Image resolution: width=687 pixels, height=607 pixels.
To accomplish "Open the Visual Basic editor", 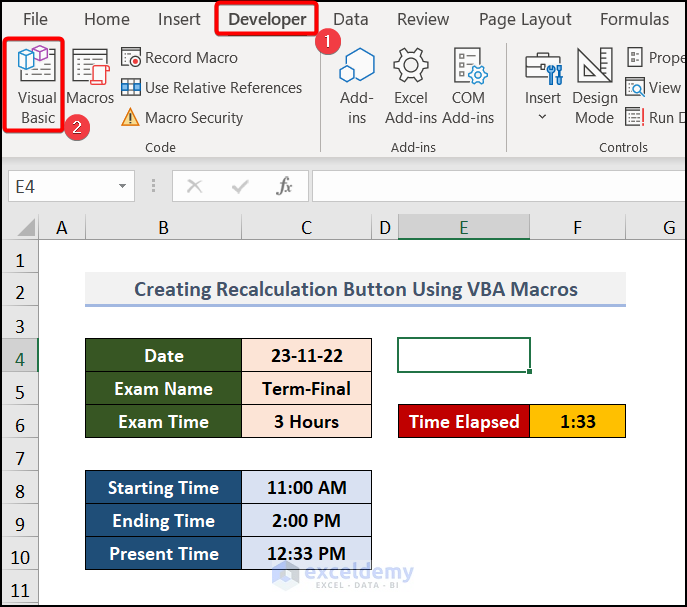I will pos(37,85).
